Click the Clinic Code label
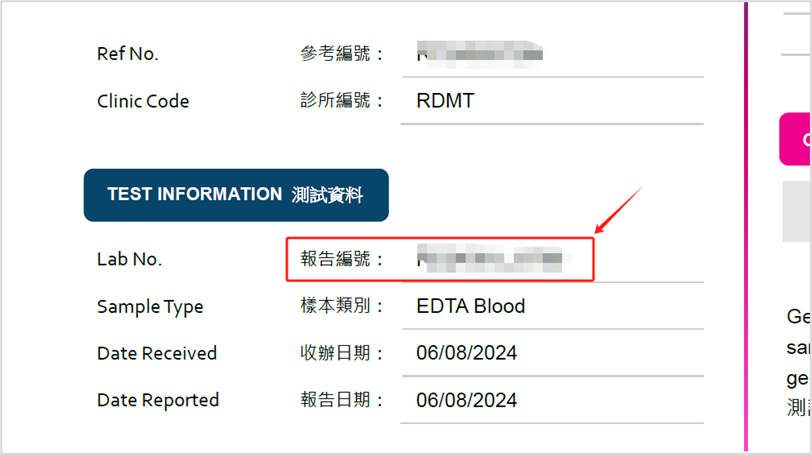812x455 pixels. point(143,101)
